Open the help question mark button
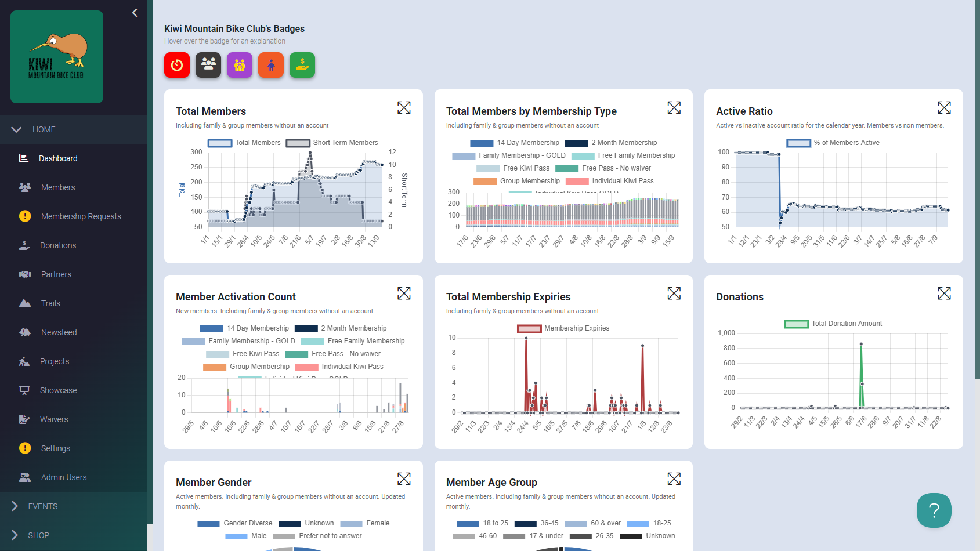 click(934, 510)
